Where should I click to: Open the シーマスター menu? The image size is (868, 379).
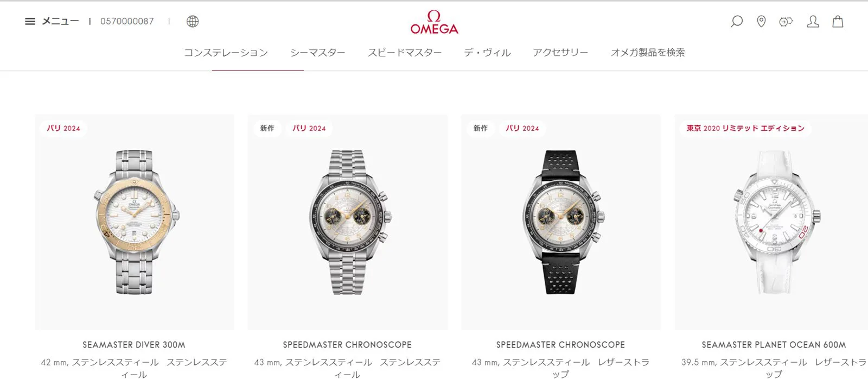(x=317, y=53)
